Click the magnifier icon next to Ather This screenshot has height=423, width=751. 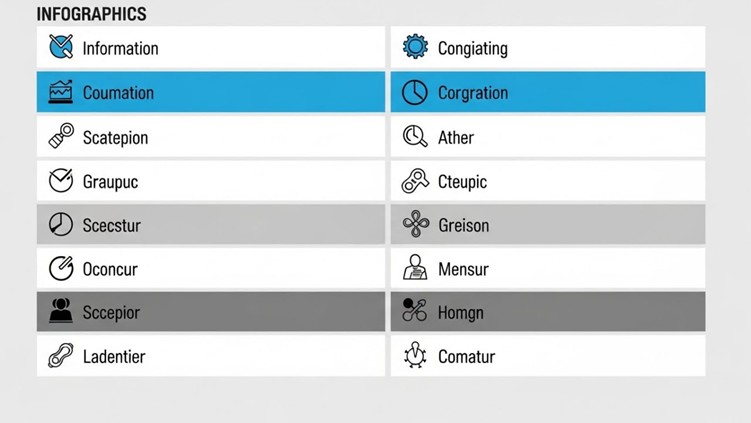point(415,137)
